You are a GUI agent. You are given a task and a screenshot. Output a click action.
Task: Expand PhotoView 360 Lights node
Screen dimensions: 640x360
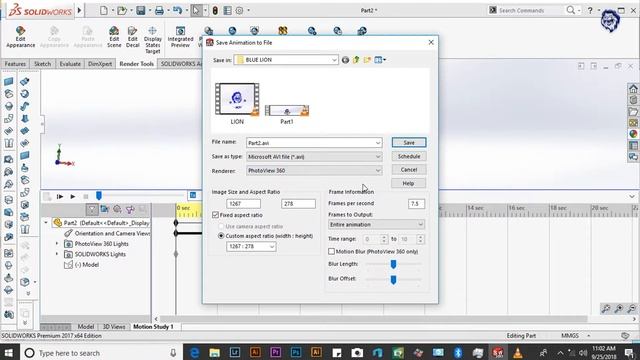[x=57, y=244]
